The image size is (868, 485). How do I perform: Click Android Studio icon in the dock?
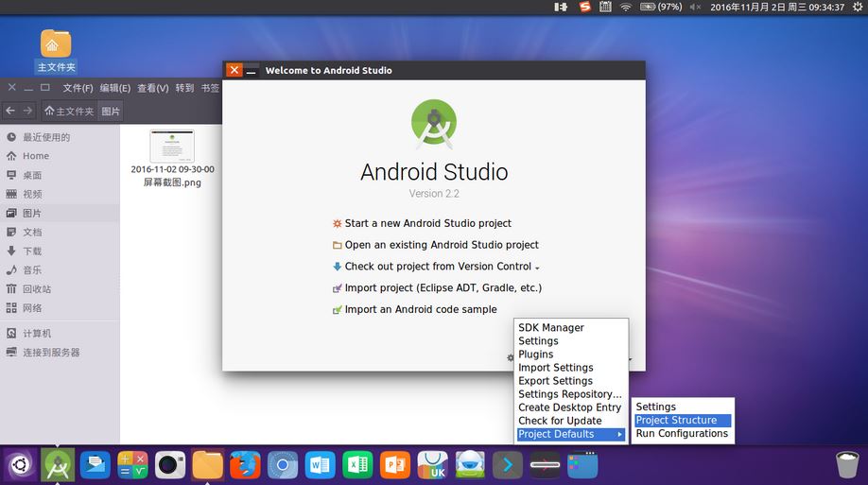click(x=58, y=465)
